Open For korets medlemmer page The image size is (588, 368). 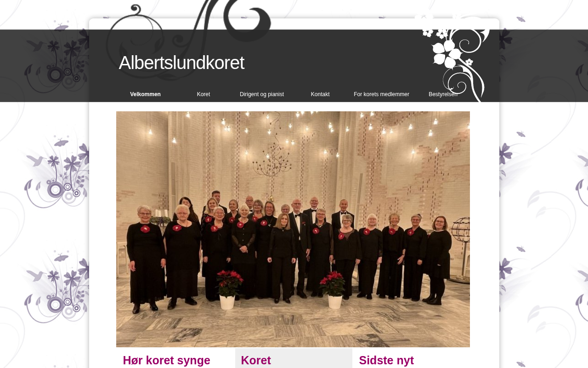[381, 94]
